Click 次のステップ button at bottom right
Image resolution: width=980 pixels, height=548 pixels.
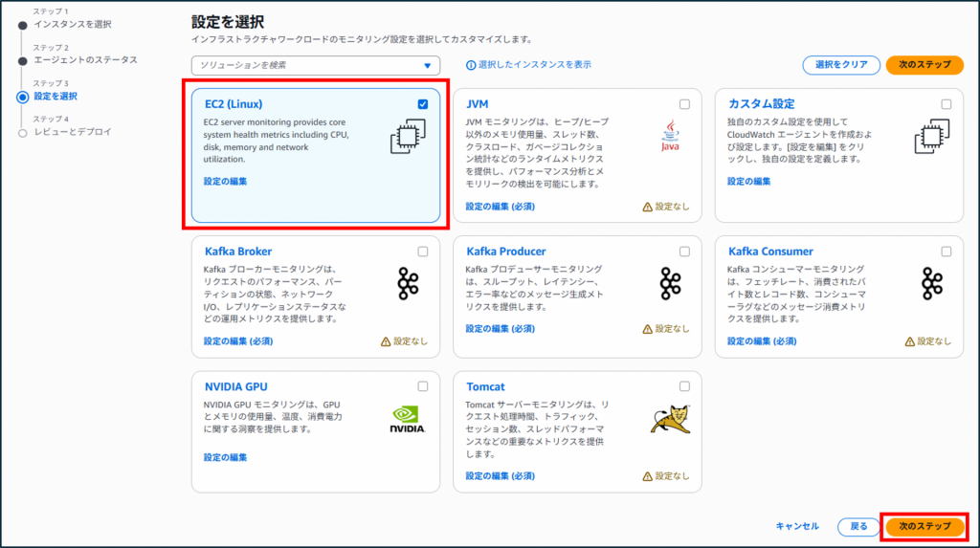coord(924,526)
